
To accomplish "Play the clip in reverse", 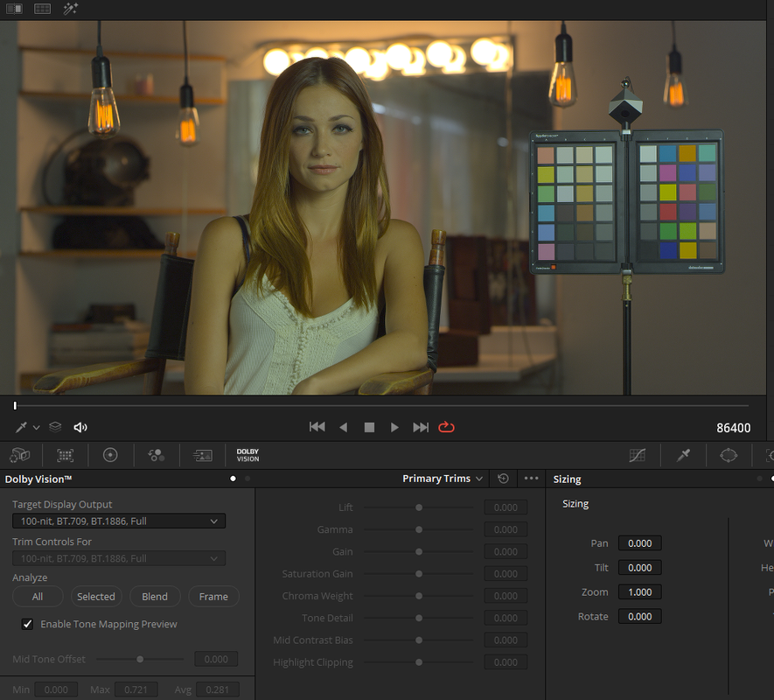I will [x=344, y=427].
